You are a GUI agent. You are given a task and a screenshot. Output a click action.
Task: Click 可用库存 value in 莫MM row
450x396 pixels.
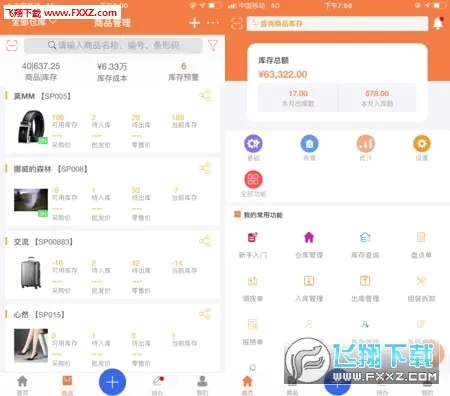coord(58,117)
